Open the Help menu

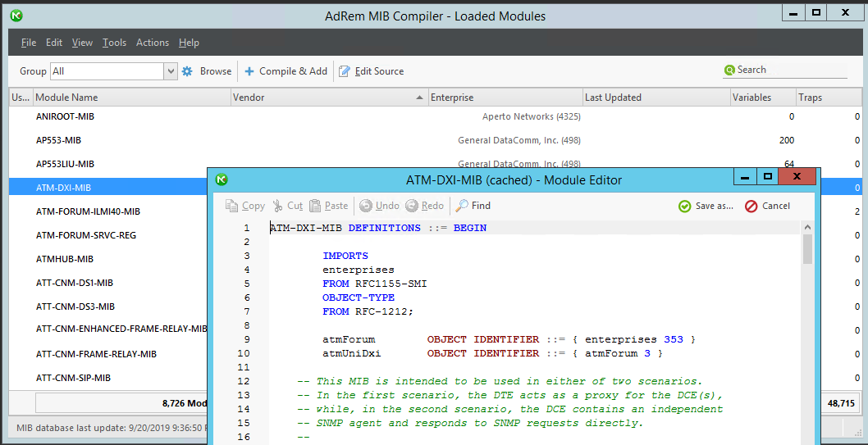click(x=189, y=43)
